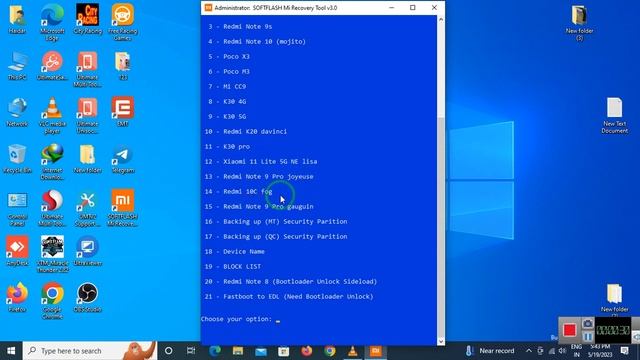The height and width of the screenshot is (360, 640).
Task: Click '12 - Xiaomi 11 Lite 5G NE lisa' line
Action: point(261,162)
